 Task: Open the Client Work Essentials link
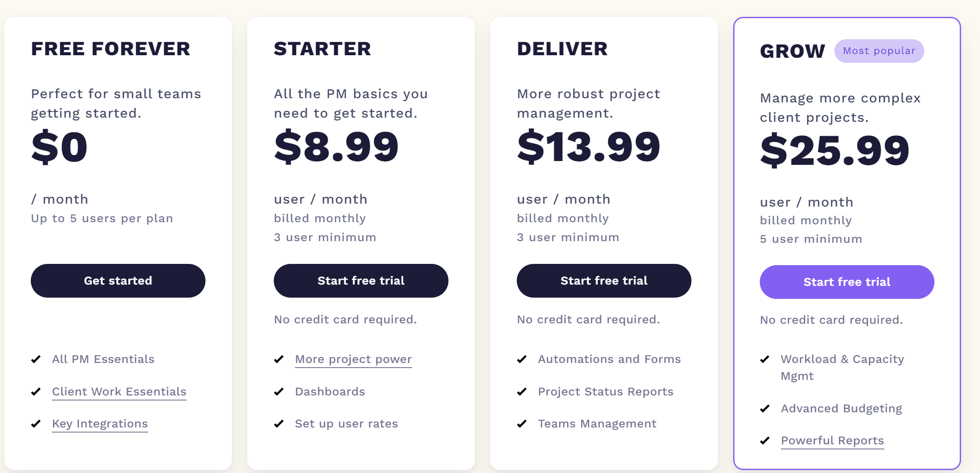[x=119, y=392]
